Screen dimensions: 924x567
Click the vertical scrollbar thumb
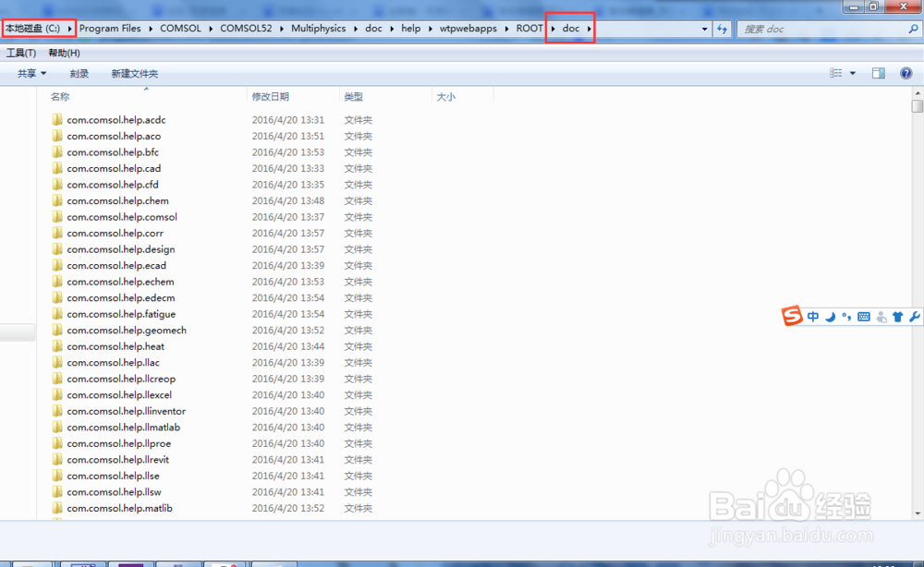pyautogui.click(x=917, y=106)
